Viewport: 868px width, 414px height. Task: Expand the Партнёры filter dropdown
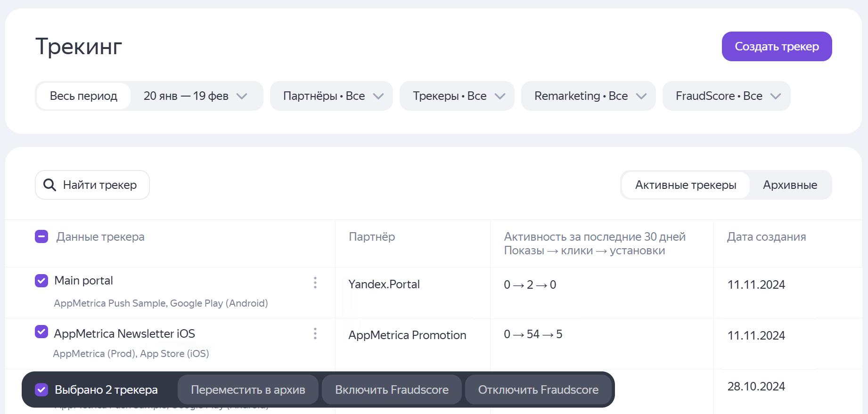coord(331,96)
